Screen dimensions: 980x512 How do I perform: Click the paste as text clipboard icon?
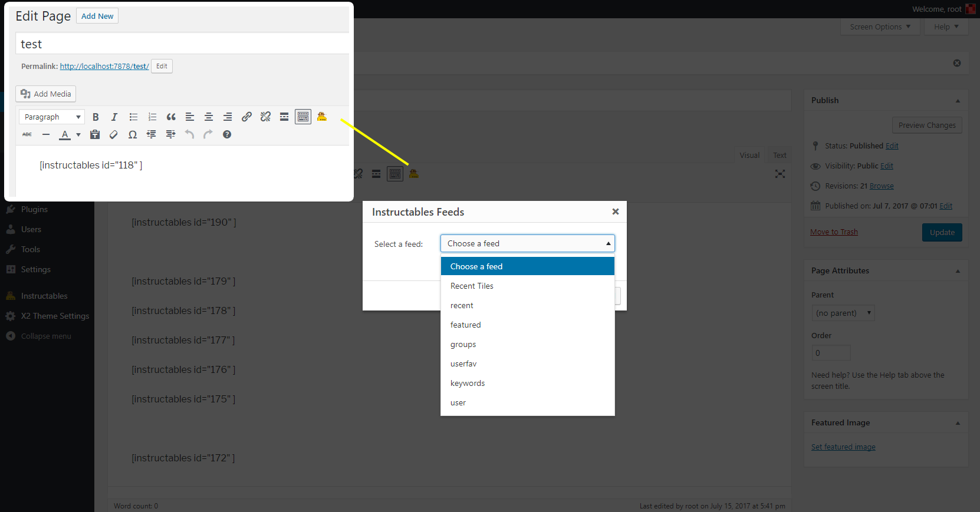click(x=95, y=134)
